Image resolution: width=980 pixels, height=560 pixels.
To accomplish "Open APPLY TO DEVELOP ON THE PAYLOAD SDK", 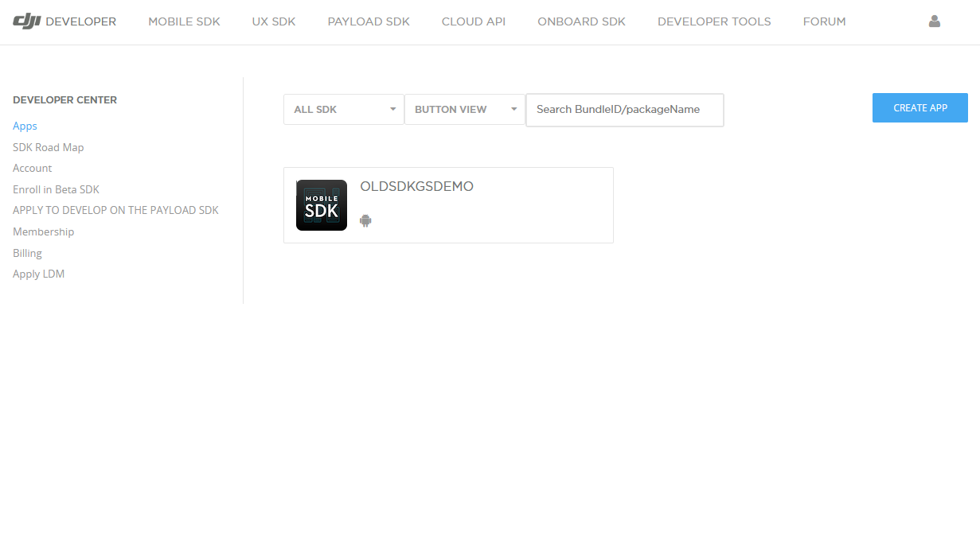I will (115, 211).
